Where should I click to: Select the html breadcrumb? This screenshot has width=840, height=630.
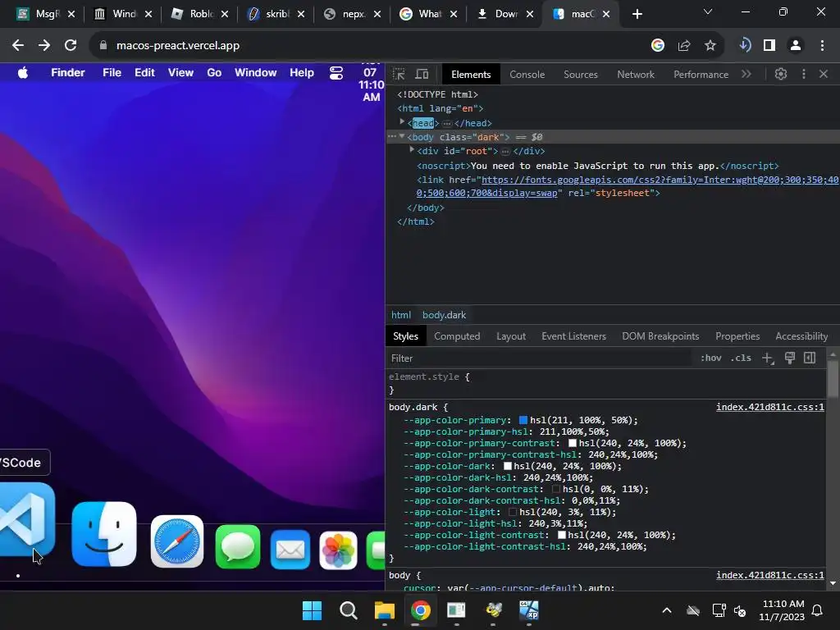[x=400, y=315]
